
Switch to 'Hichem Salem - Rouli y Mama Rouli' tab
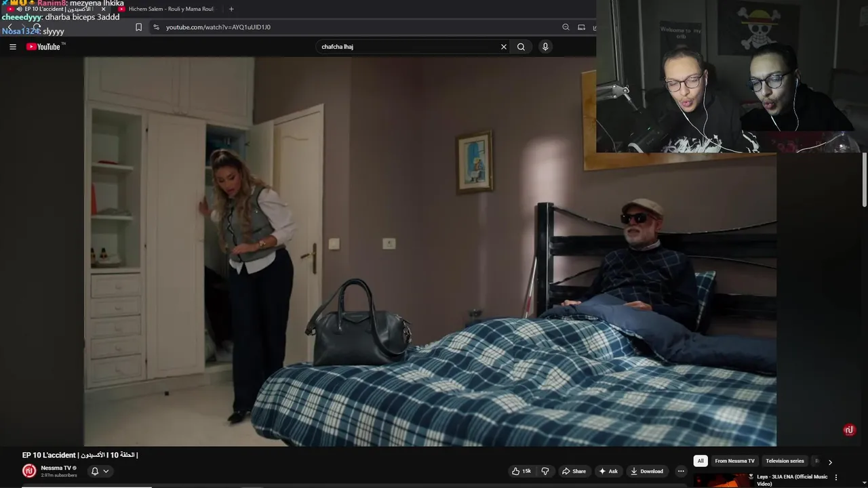pyautogui.click(x=166, y=9)
